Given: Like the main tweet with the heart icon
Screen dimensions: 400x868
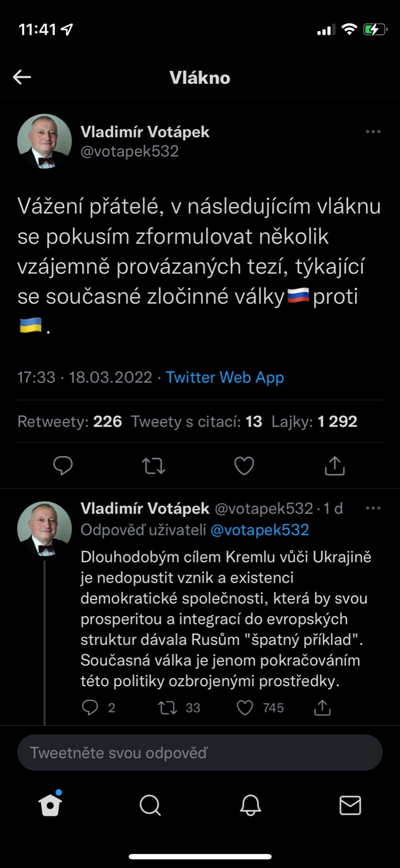Looking at the screenshot, I should pyautogui.click(x=244, y=465).
